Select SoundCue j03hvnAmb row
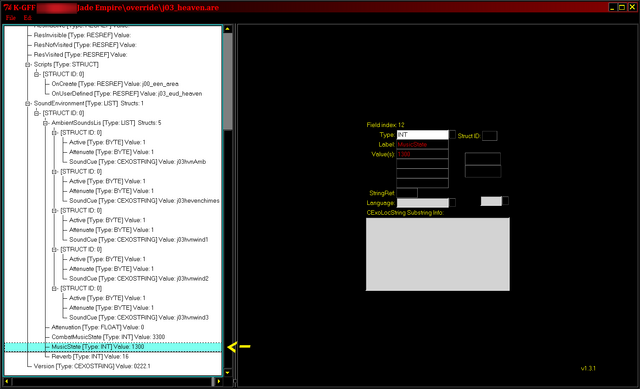 coord(137,162)
